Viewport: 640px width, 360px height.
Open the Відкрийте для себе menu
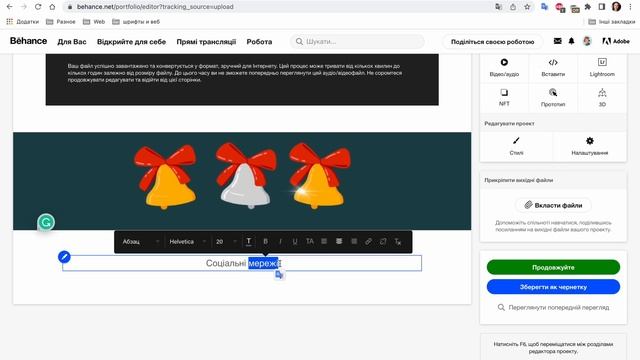pos(131,42)
